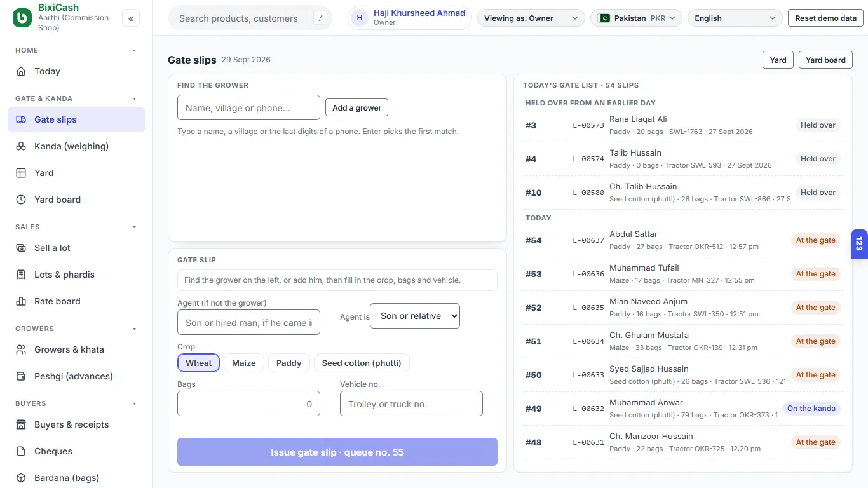Click the Kanda (weighing) scale icon

(21, 146)
